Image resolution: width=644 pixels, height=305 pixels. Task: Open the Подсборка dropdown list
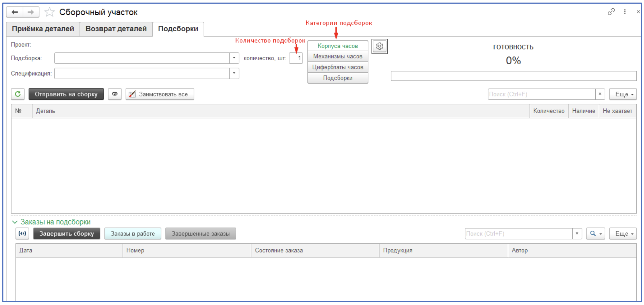(x=234, y=58)
